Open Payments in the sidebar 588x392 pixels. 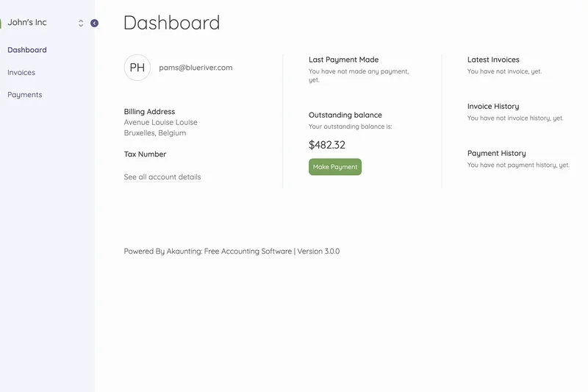click(x=25, y=95)
